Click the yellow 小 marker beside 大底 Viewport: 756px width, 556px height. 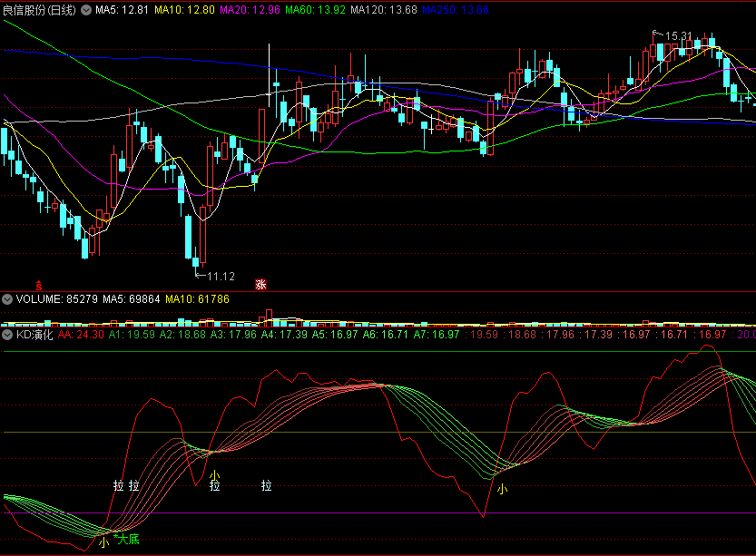coord(104,542)
